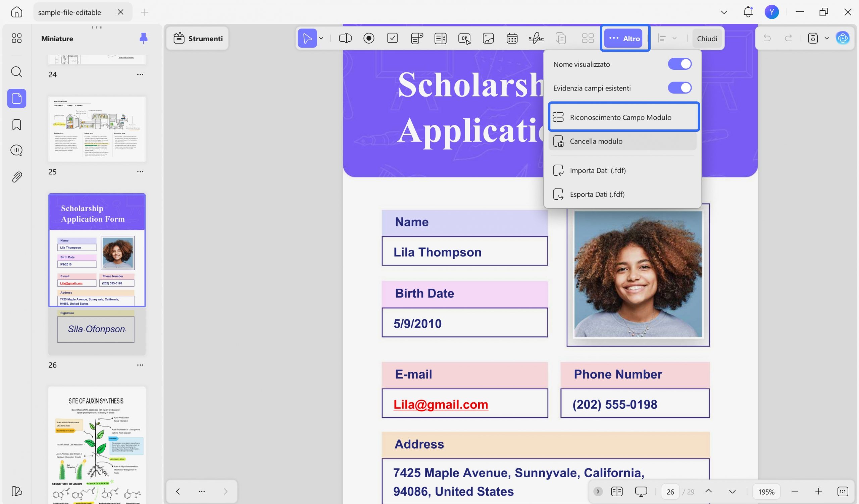Expand the pointer tool dropdown arrow

coord(321,38)
